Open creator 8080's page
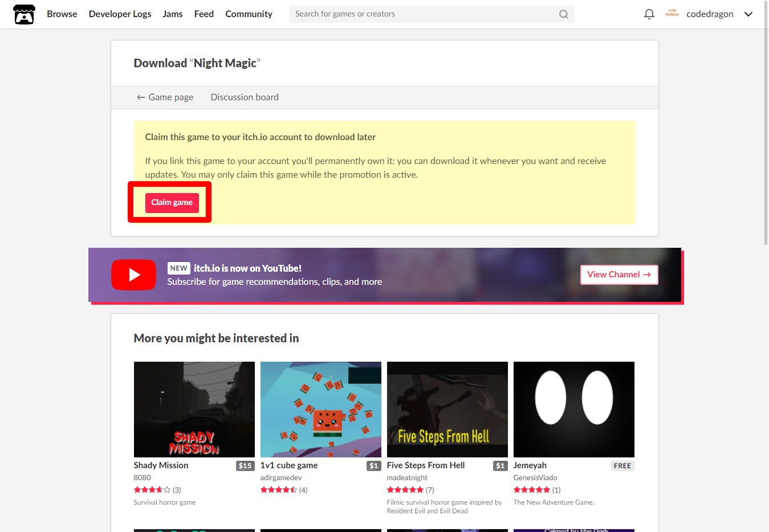This screenshot has width=769, height=532. (143, 478)
